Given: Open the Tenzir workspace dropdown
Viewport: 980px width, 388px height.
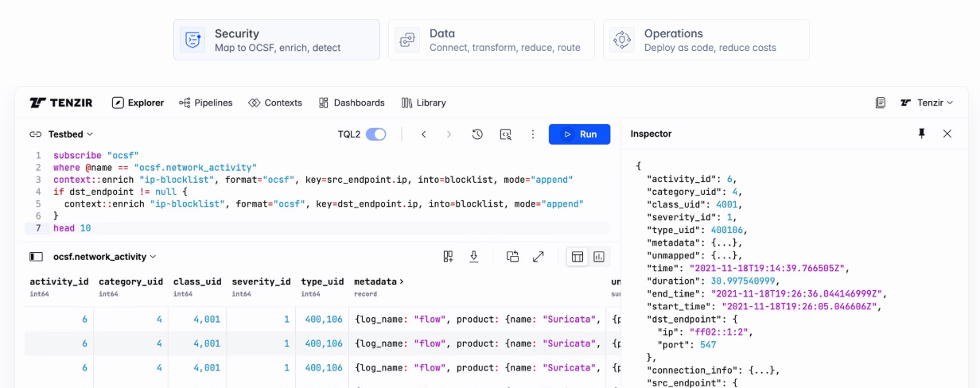Looking at the screenshot, I should (927, 103).
